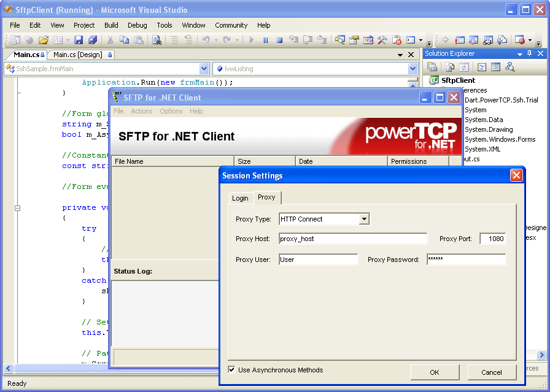Image resolution: width=550 pixels, height=392 pixels.
Task: Click Solution Explorer Properties icon
Action: pos(432,67)
